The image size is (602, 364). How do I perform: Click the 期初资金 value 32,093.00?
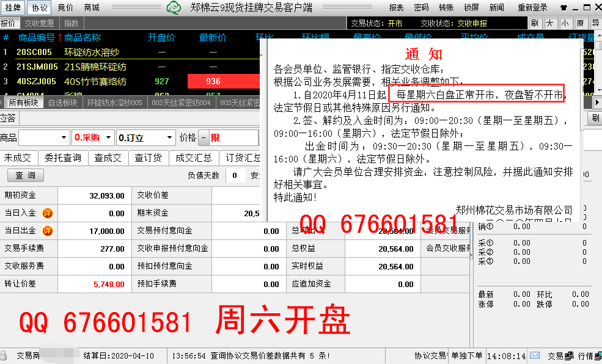tap(107, 195)
